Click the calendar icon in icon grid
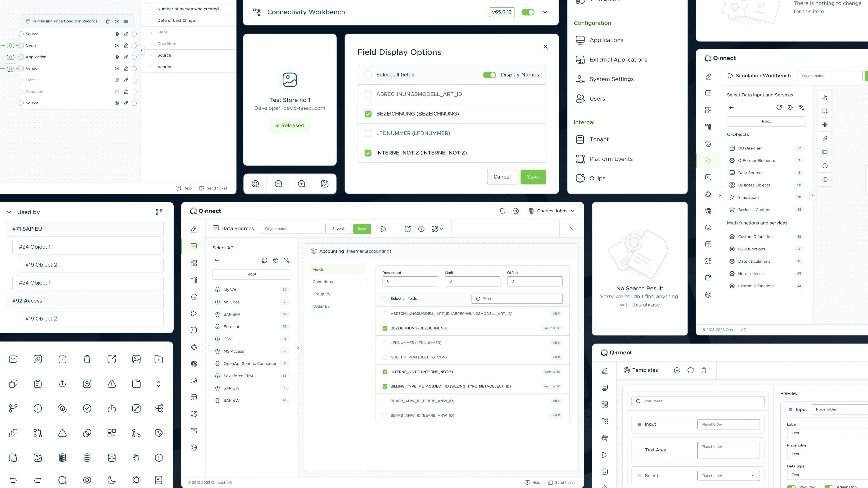This screenshot has height=488, width=868. coord(62,359)
